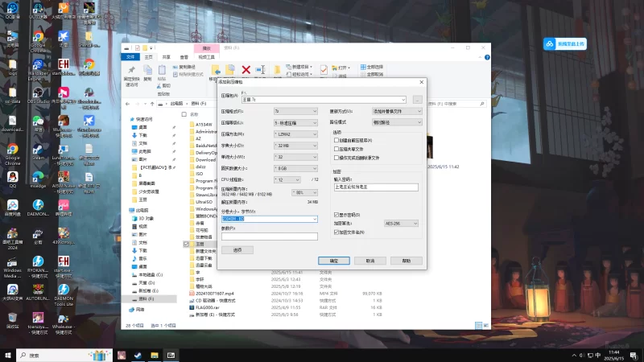
Task: Open the word size 32 dropdown
Action: point(295,157)
